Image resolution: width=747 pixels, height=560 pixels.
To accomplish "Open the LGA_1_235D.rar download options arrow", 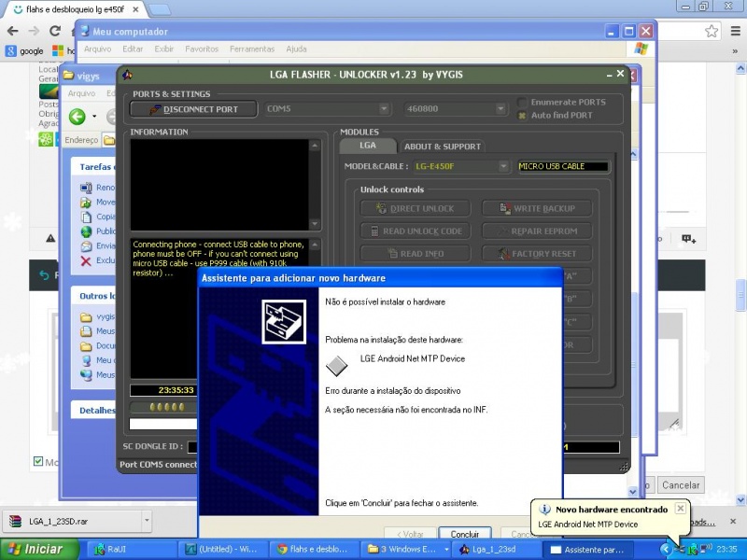I will 148,522.
